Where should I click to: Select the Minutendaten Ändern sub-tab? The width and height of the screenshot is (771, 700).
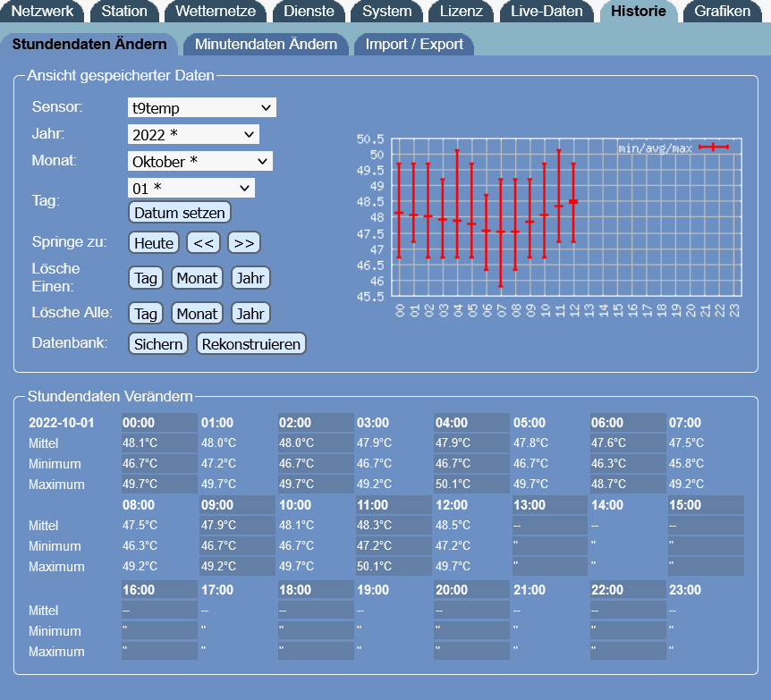pos(266,45)
